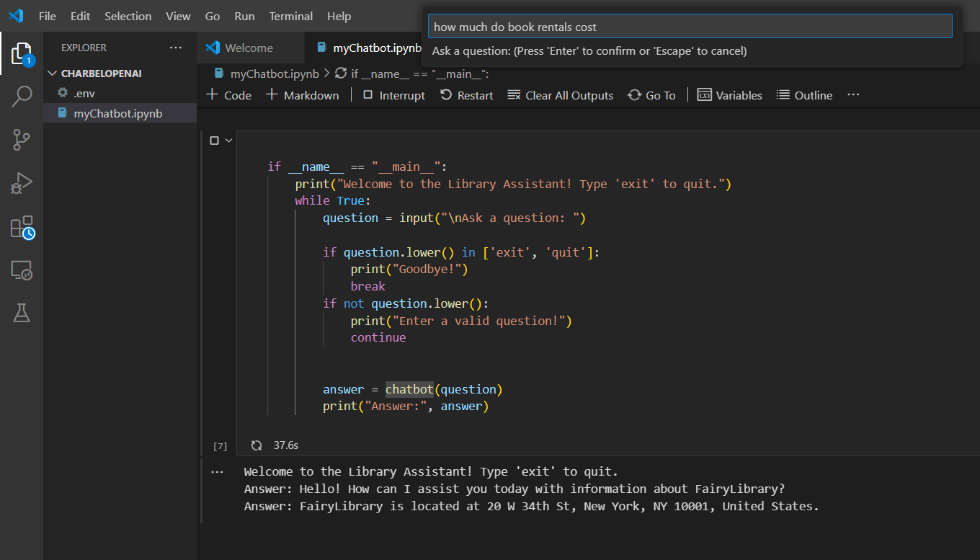
Task: Open the Terminal menu
Action: pos(290,16)
